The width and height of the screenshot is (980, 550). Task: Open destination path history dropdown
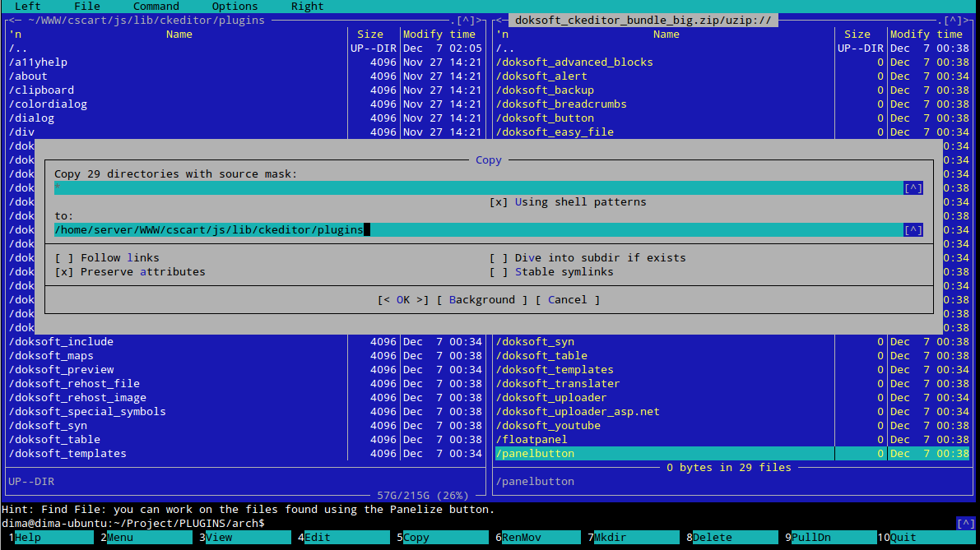tap(913, 230)
